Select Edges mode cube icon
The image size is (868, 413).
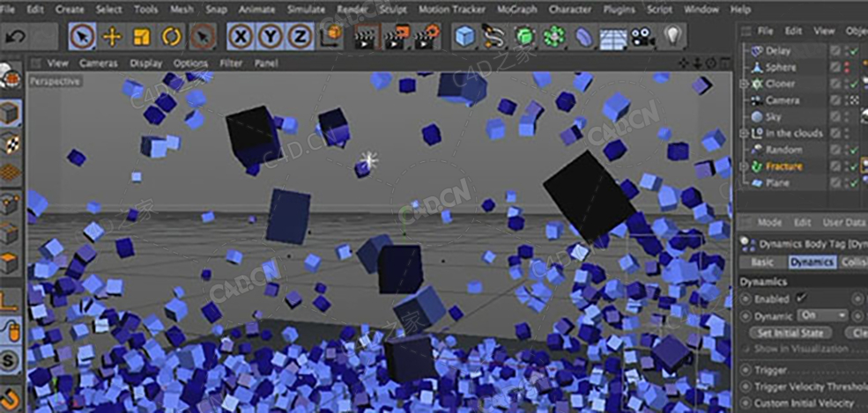(x=11, y=234)
